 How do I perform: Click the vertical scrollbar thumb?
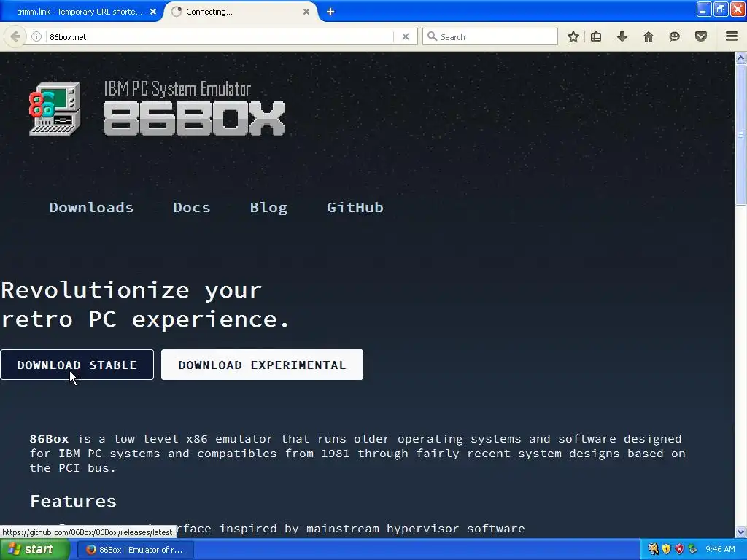click(x=741, y=135)
